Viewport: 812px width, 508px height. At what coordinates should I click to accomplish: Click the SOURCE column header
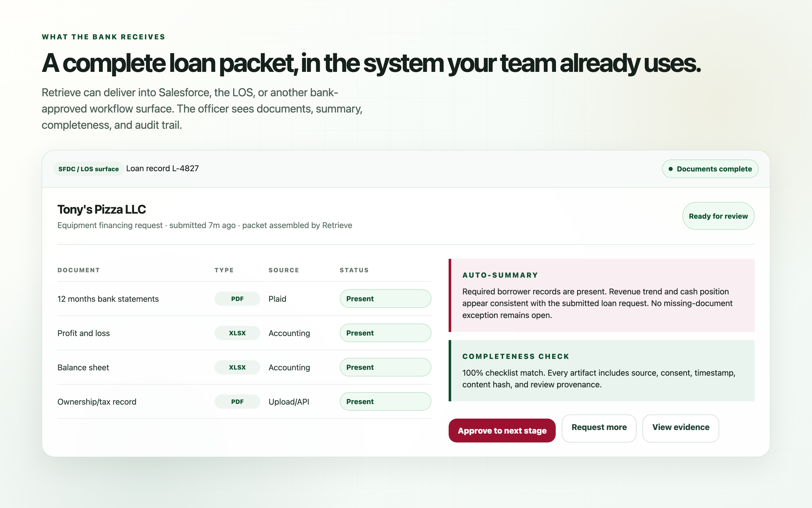click(284, 270)
